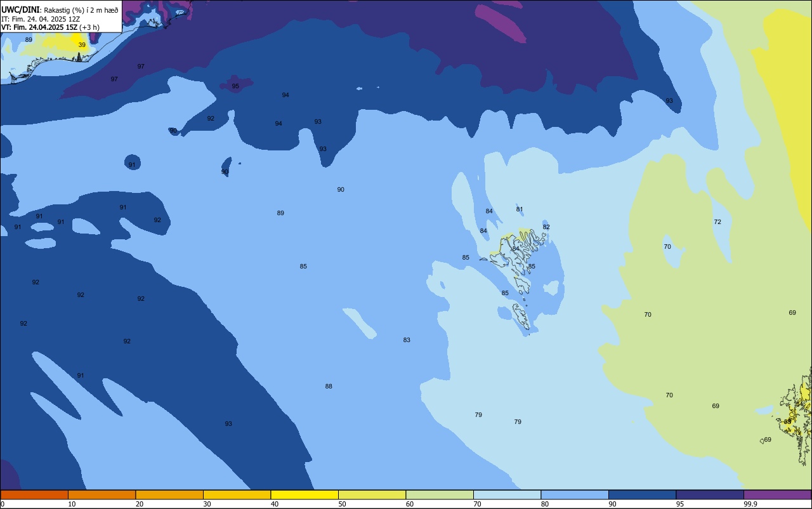Click the 83 humidity value on the map
Screen dimensions: 812x509
pos(407,340)
